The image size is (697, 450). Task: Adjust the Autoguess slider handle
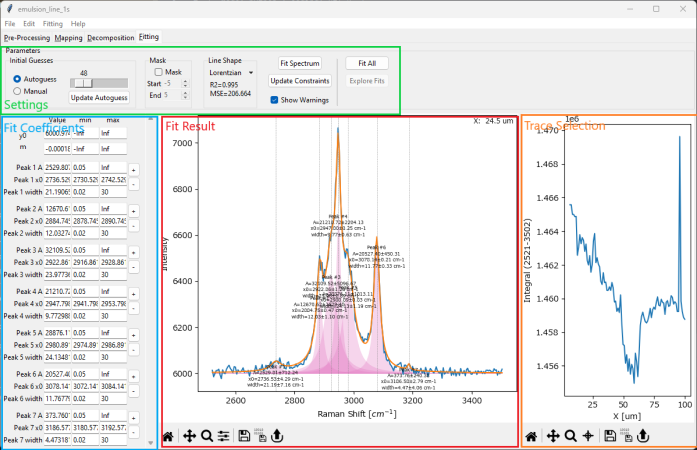(x=84, y=83)
